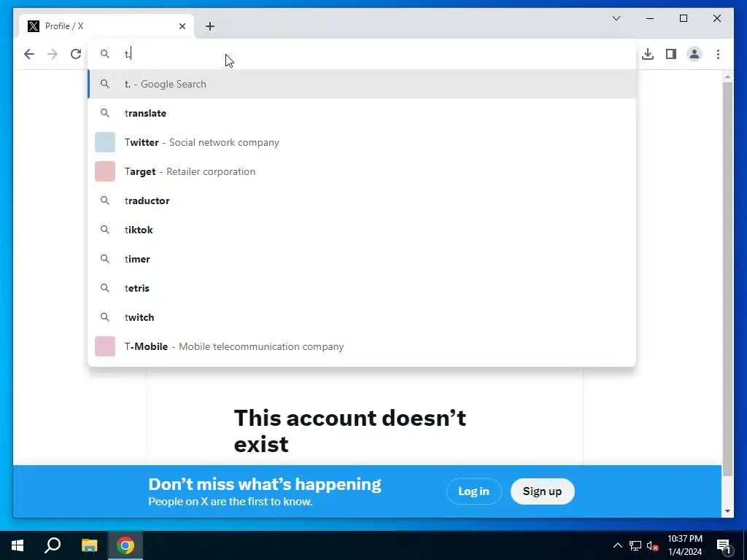The width and height of the screenshot is (747, 560).
Task: Click the Sign up button
Action: 542,491
